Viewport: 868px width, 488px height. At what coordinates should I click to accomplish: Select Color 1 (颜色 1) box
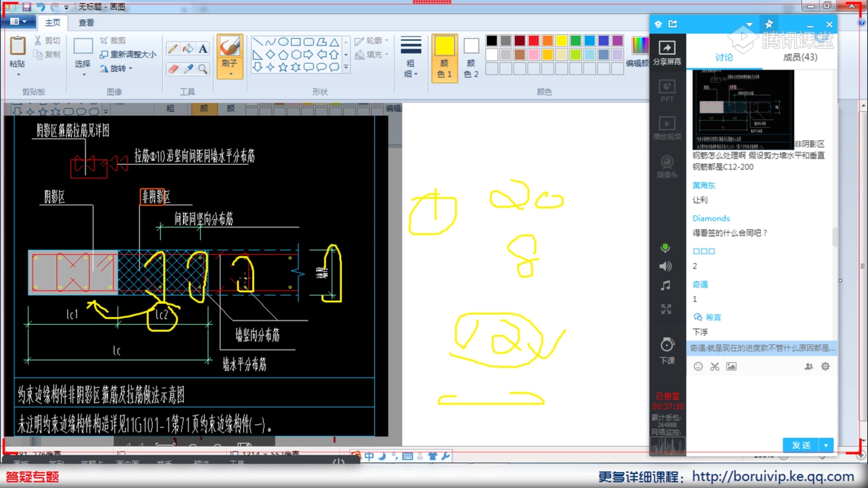point(445,58)
